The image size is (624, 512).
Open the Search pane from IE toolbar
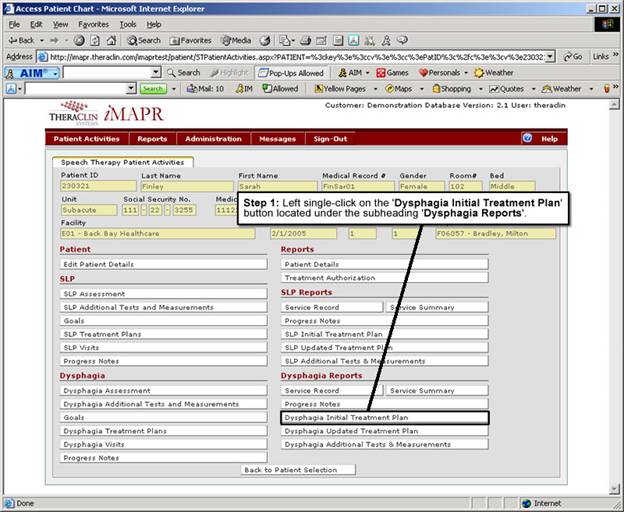[144, 40]
